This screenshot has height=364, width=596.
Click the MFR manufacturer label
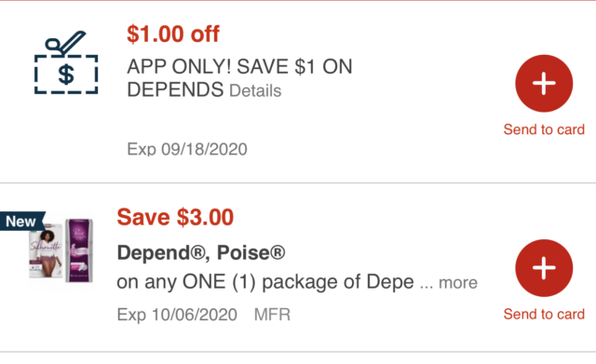(272, 315)
